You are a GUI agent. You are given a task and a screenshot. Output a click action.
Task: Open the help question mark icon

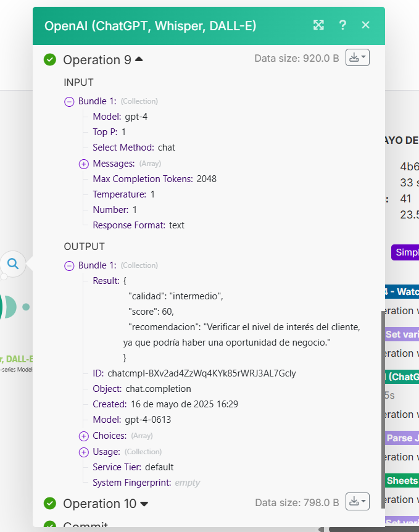(x=342, y=25)
